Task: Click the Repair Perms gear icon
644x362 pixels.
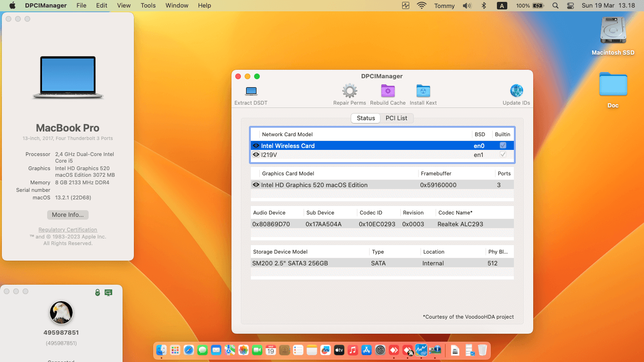Action: point(349,91)
